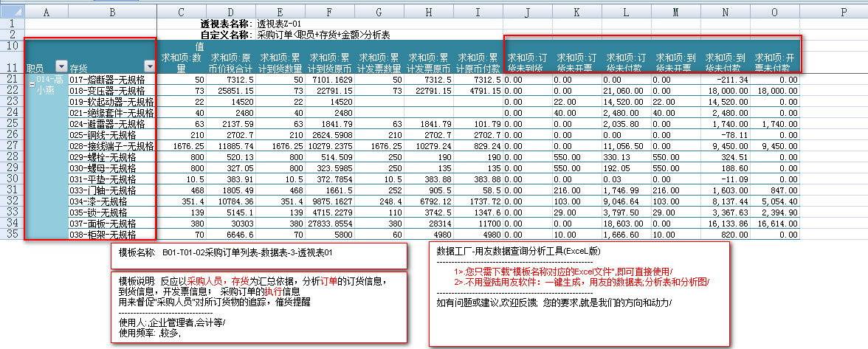Select row 21 header
This screenshot has width=868, height=349.
[x=12, y=79]
